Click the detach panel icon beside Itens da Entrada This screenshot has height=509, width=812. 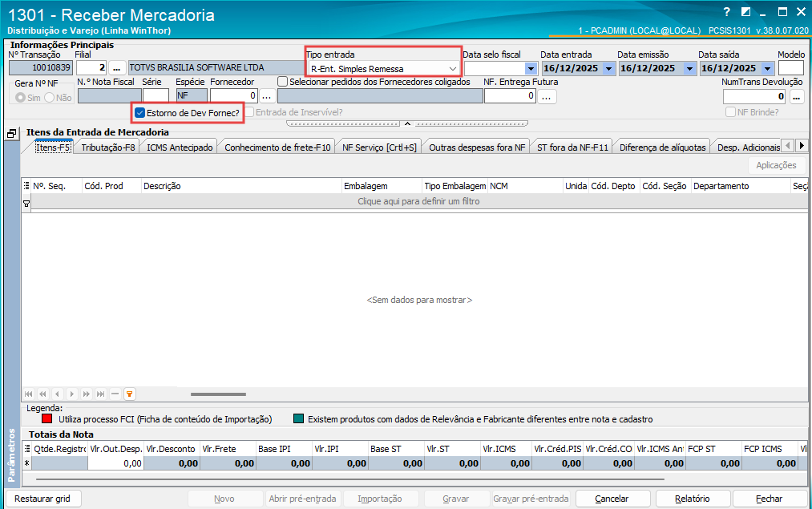coord(12,134)
